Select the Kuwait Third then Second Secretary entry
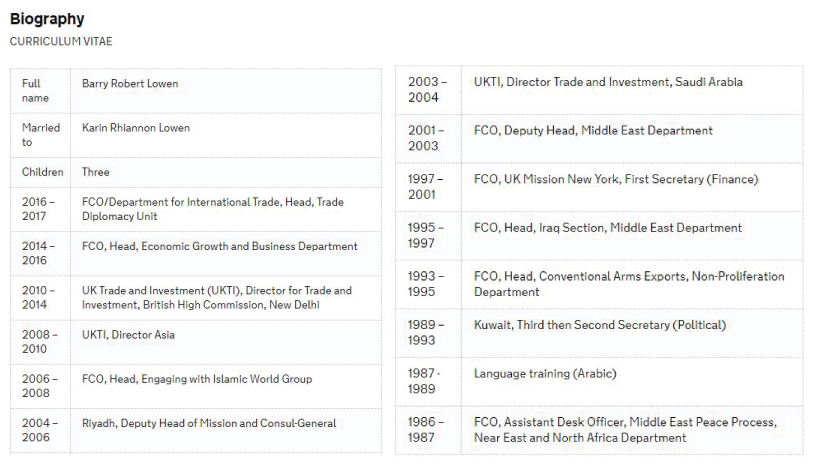 click(600, 325)
